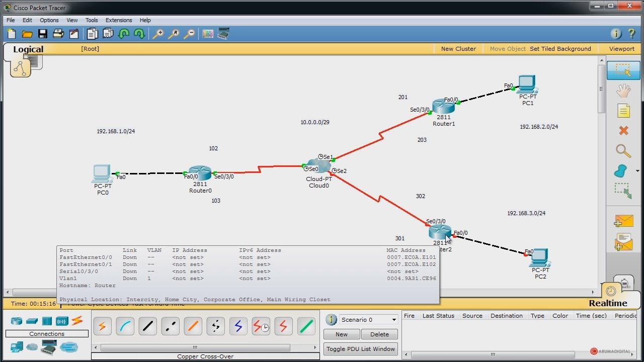This screenshot has height=362, width=644.
Task: Select the Routers device category
Action: pyautogui.click(x=17, y=321)
